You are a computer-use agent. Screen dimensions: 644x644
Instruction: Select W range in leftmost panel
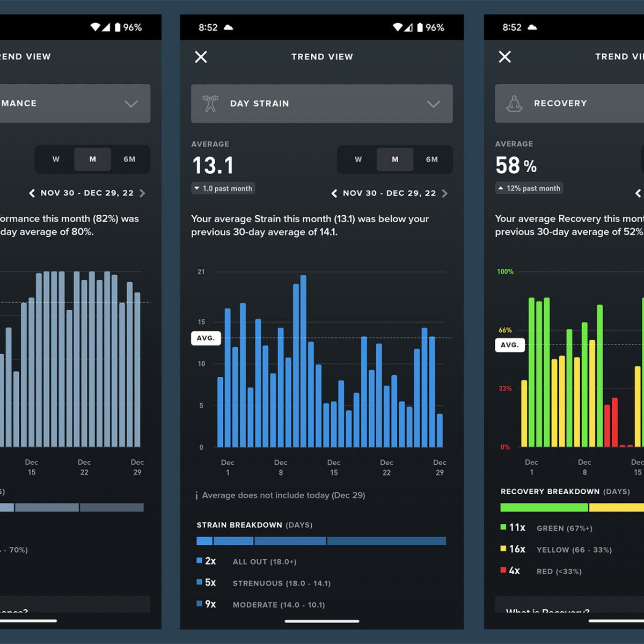[x=56, y=159]
